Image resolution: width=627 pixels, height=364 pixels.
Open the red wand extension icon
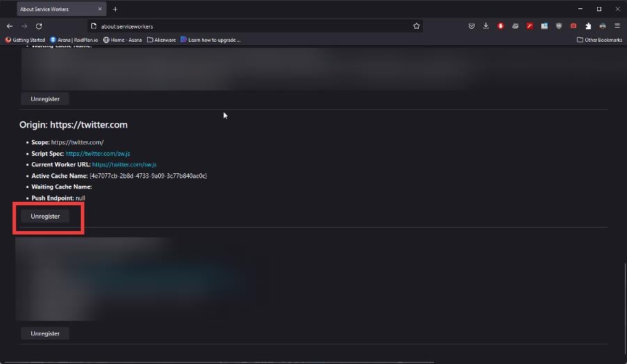tap(530, 26)
